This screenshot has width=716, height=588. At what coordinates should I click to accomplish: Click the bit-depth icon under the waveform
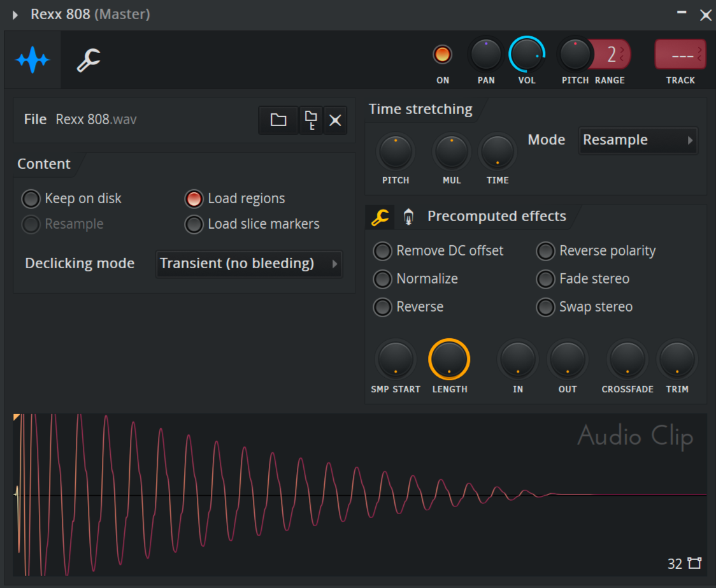pos(694,563)
